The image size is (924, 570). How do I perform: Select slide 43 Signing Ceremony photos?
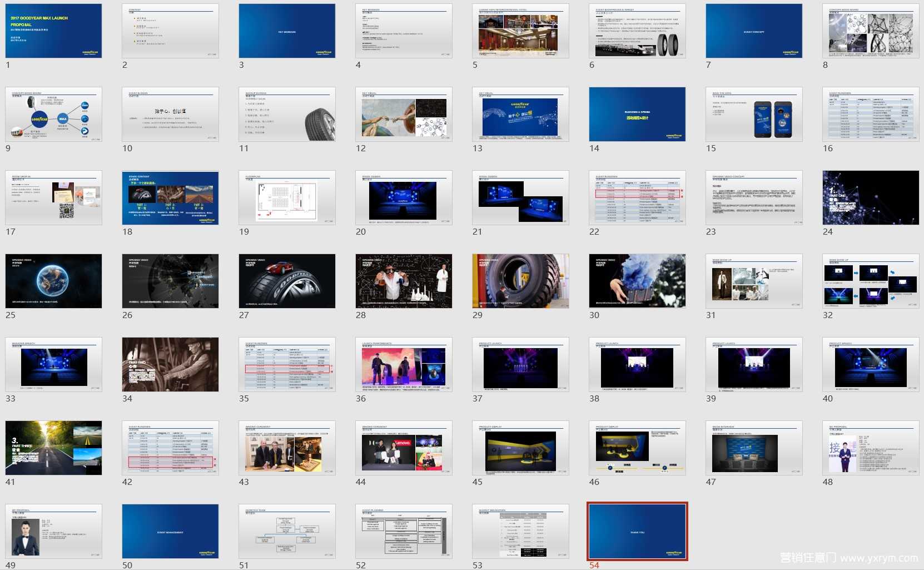point(287,448)
